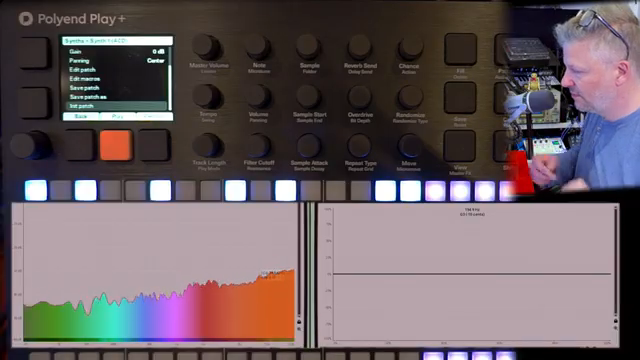Click the Filter Cutoff knob
This screenshot has height=360, width=640.
click(x=258, y=145)
